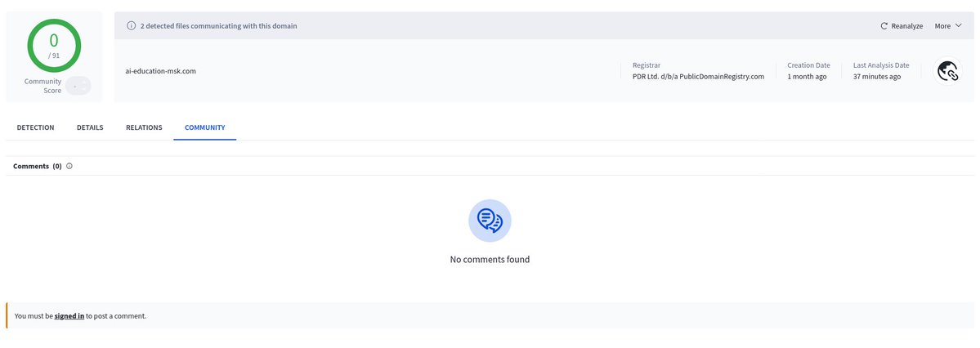980x348 pixels.
Task: Click the Community Score label
Action: 43,87
